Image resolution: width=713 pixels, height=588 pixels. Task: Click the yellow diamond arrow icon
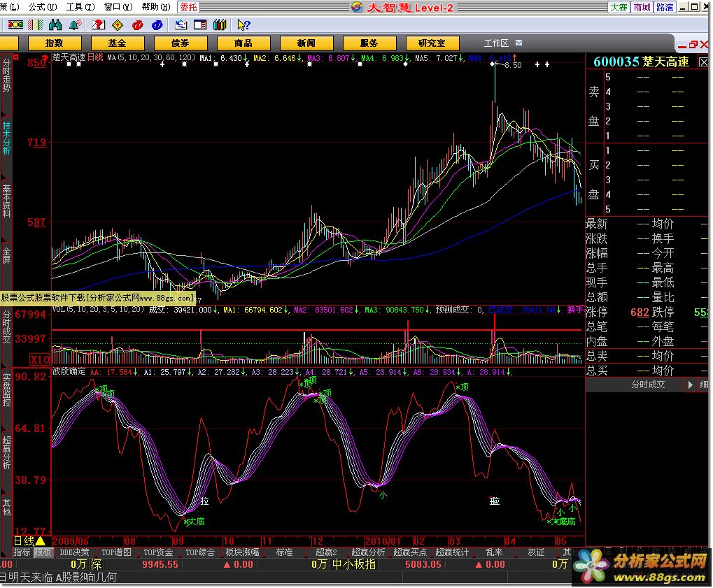pyautogui.click(x=118, y=25)
